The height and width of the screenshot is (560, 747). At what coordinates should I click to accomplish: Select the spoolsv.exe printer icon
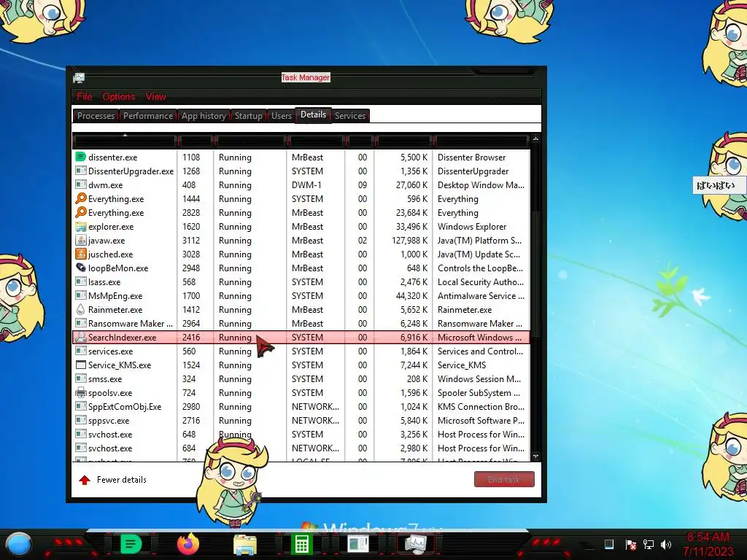81,392
